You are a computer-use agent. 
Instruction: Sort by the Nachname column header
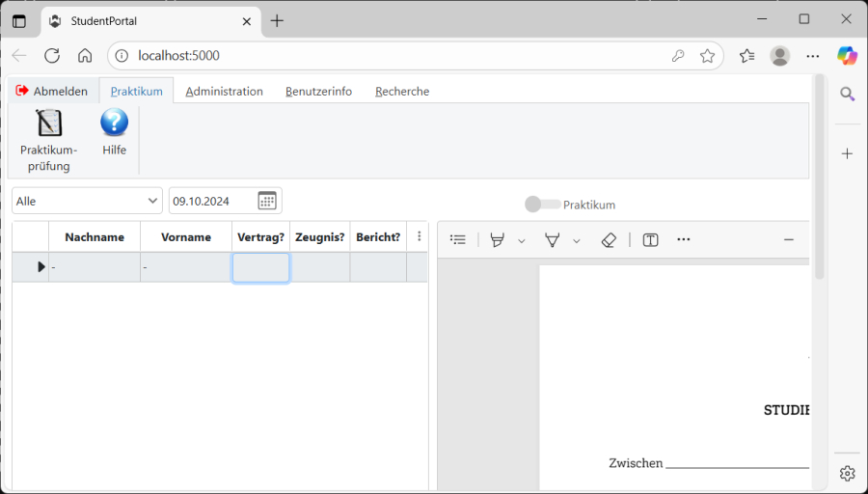(x=95, y=237)
